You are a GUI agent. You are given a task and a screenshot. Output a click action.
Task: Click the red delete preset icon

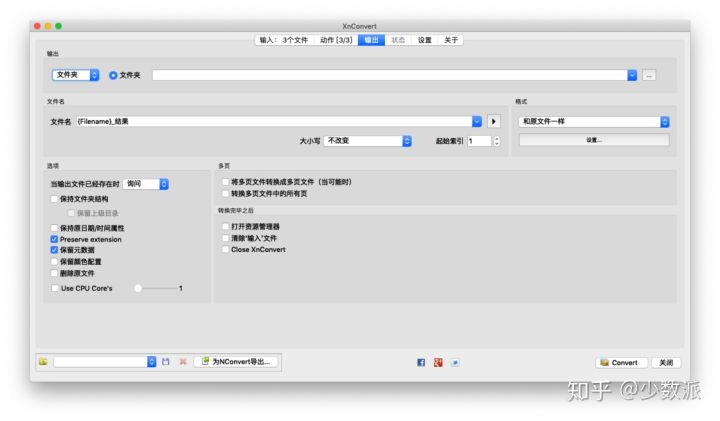pos(183,362)
